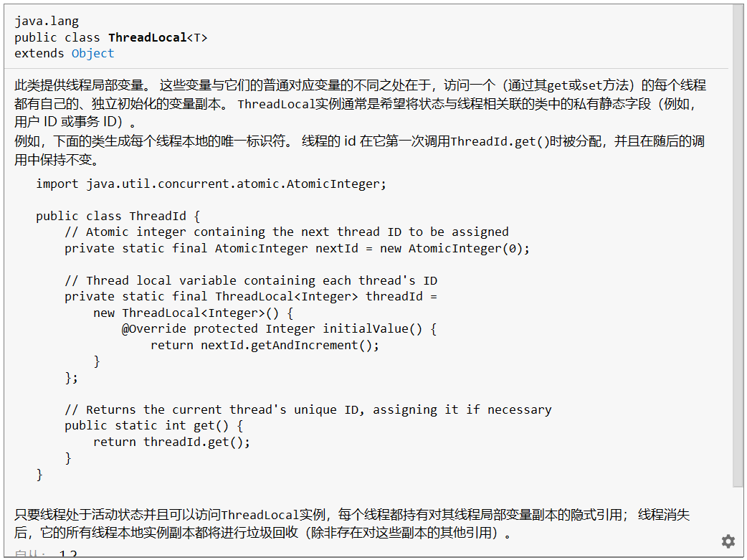Click the nextId AtomicInteger declaration line

(297, 249)
